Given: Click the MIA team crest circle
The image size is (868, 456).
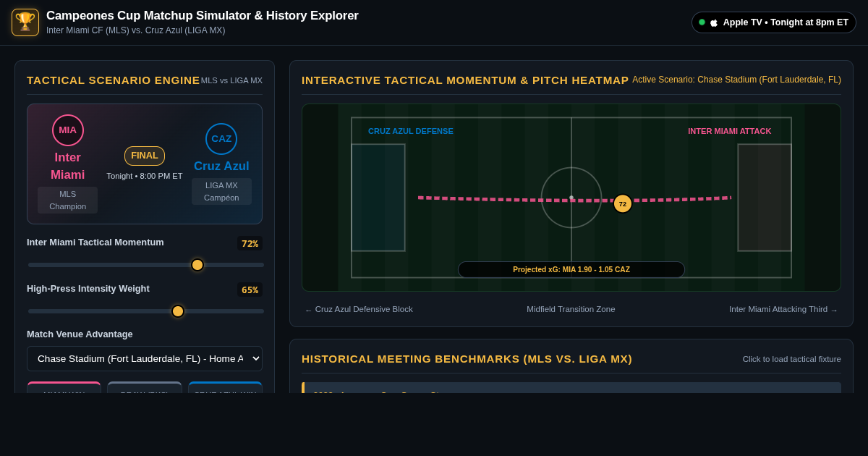Looking at the screenshot, I should pyautogui.click(x=68, y=130).
